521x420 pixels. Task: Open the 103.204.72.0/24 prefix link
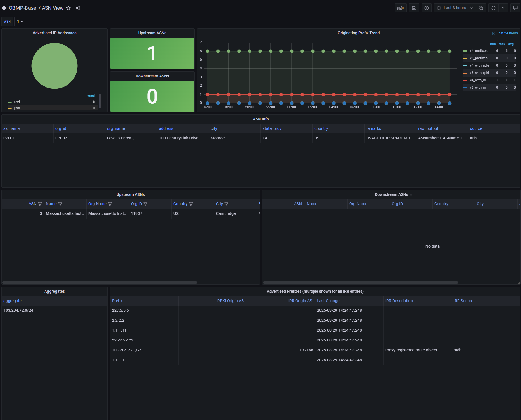(x=127, y=350)
